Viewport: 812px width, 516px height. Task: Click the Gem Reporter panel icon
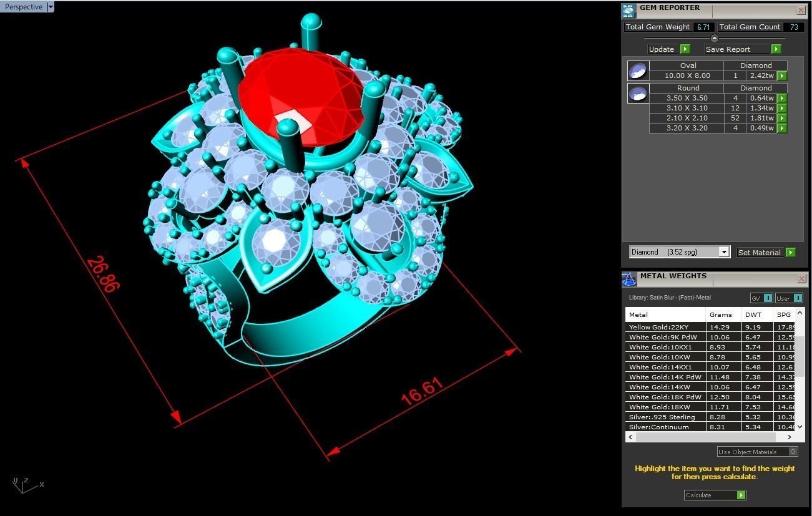point(629,11)
